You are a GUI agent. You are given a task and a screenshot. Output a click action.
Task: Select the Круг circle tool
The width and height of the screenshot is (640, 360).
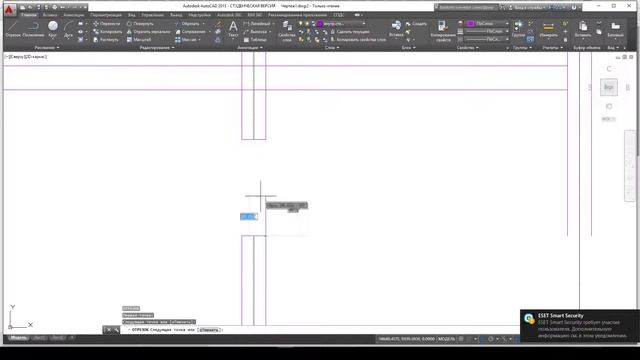(x=53, y=29)
